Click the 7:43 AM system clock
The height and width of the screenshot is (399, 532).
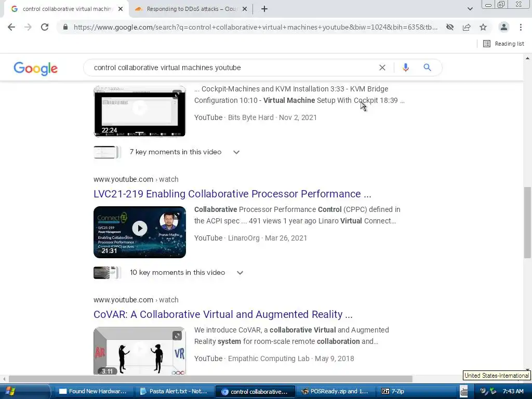click(513, 391)
